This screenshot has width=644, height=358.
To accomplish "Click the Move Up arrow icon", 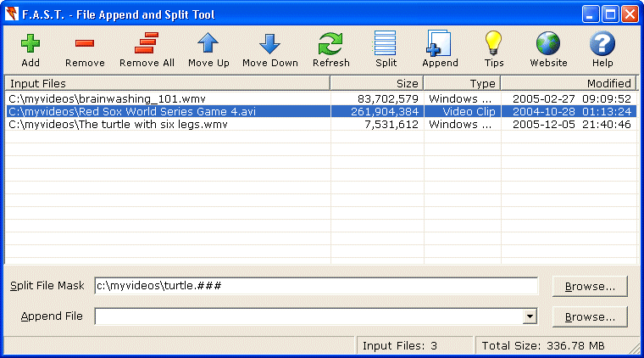I will click(x=208, y=44).
